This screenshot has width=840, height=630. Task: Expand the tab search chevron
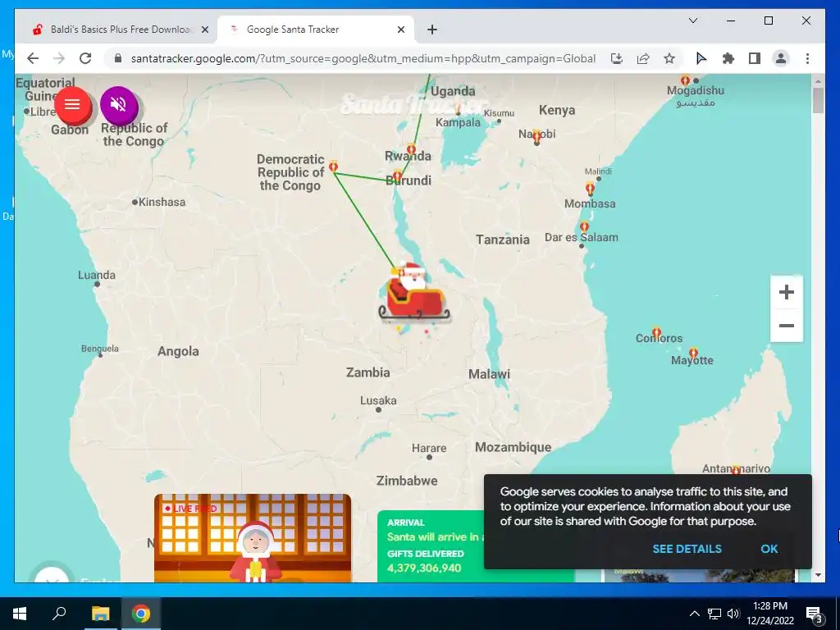coord(692,21)
